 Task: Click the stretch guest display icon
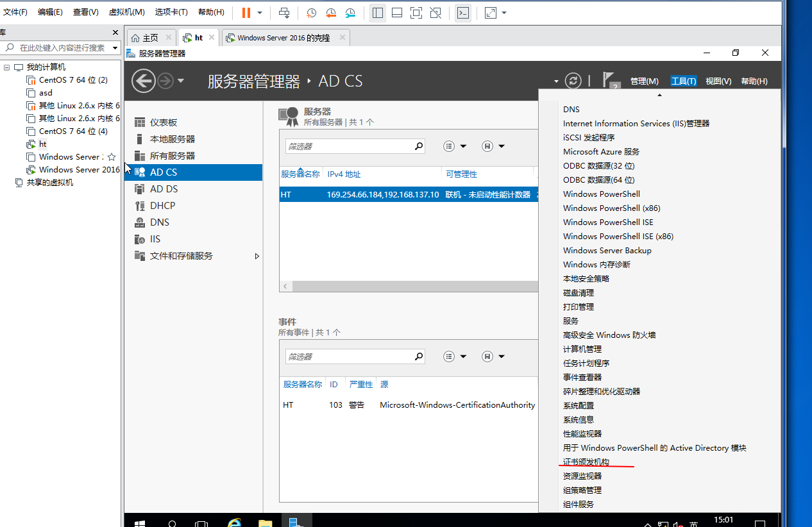[491, 13]
